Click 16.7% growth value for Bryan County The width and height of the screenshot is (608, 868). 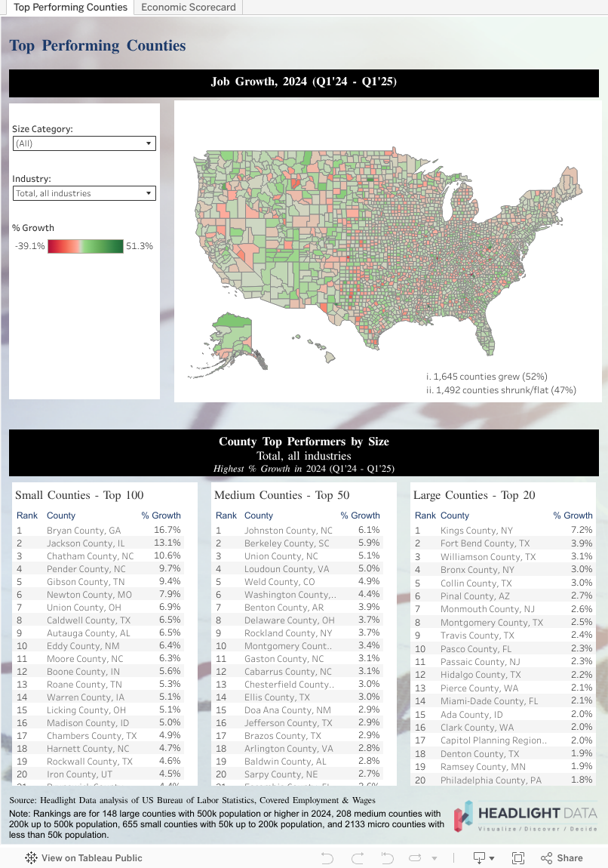[x=167, y=530]
